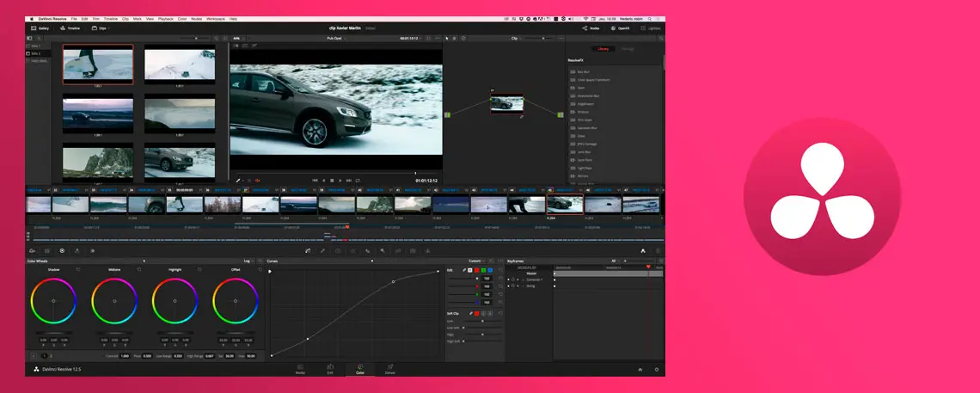Select the Tracker palette icon
Viewport: 980px width, 393px height.
(352, 250)
